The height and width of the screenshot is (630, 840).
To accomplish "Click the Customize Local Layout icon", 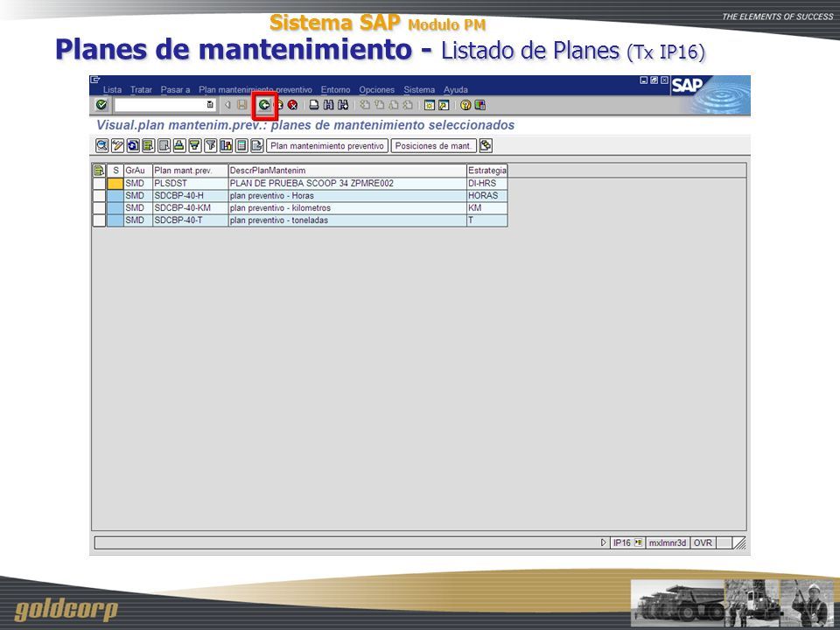I will (x=480, y=105).
